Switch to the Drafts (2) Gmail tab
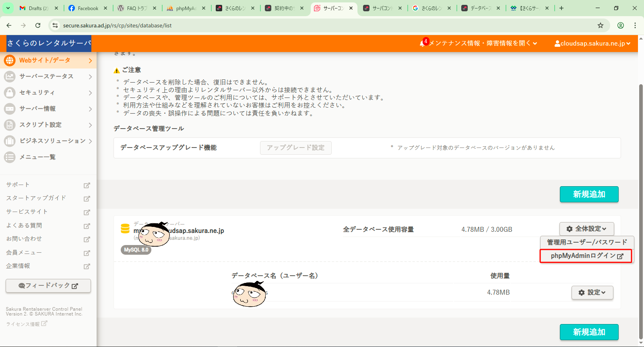This screenshot has height=347, width=644. coord(39,8)
